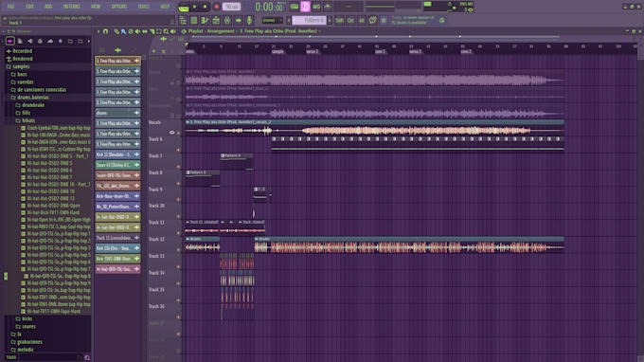This screenshot has height=362, width=644.
Task: Click the tree-structure view icon in toolbar
Action: tap(183, 20)
